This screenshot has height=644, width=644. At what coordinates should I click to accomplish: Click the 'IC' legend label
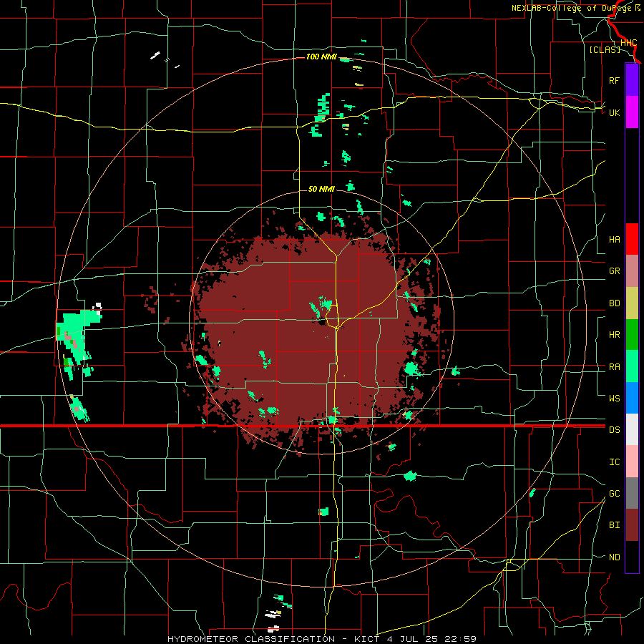pyautogui.click(x=614, y=462)
